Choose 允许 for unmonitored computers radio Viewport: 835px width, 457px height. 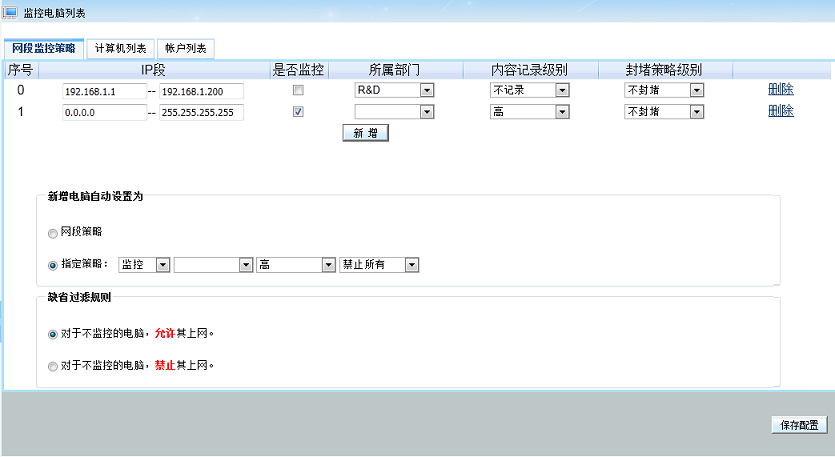pos(53,334)
